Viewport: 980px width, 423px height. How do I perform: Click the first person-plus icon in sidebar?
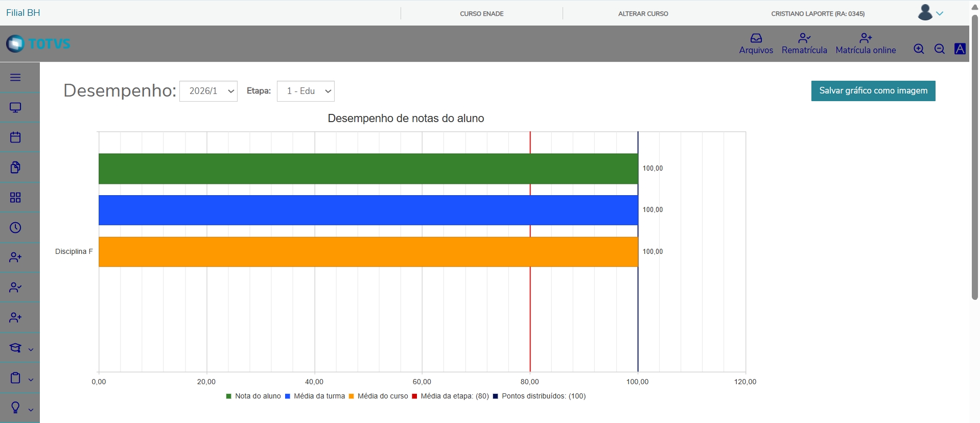pyautogui.click(x=15, y=257)
